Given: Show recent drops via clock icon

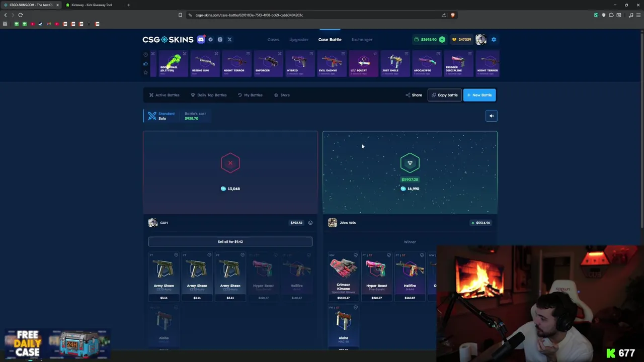Looking at the screenshot, I should 146,54.
